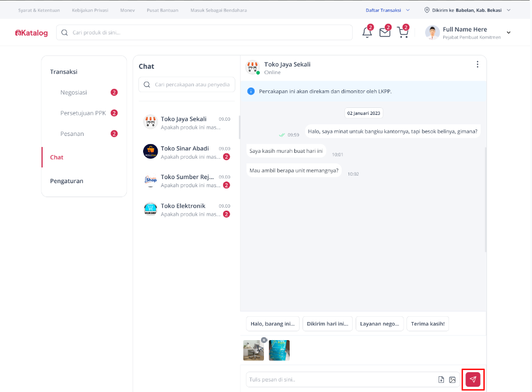Click the location pin icon
Image resolution: width=532 pixels, height=392 pixels.
click(x=427, y=10)
